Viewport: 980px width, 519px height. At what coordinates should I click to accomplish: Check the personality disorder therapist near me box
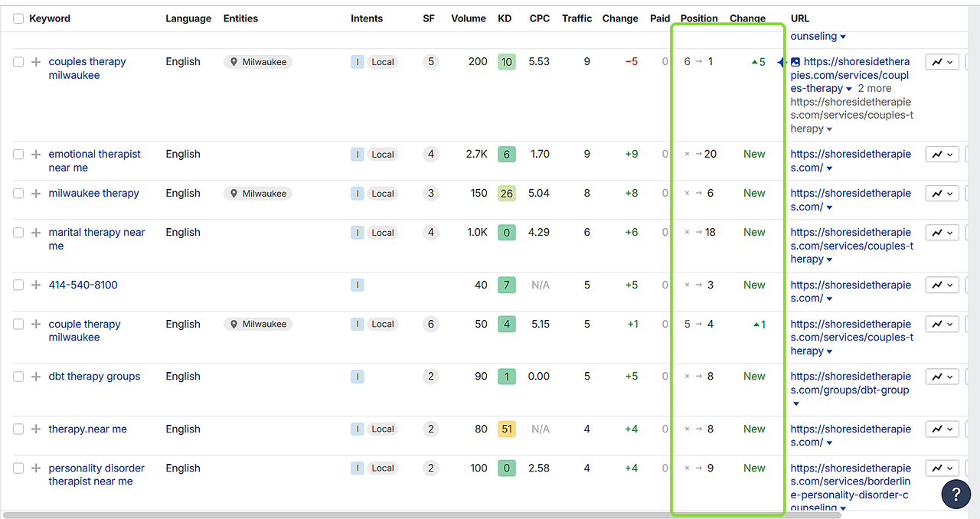pyautogui.click(x=18, y=468)
